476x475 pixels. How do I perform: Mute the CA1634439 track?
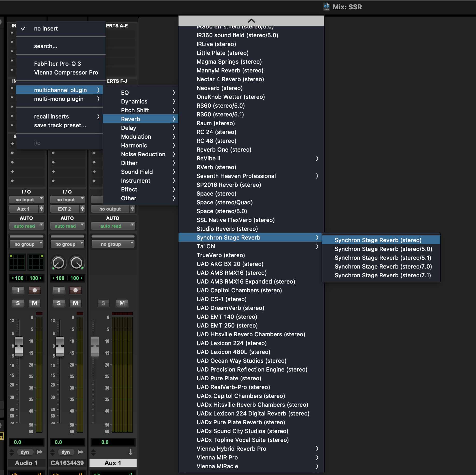coord(75,303)
